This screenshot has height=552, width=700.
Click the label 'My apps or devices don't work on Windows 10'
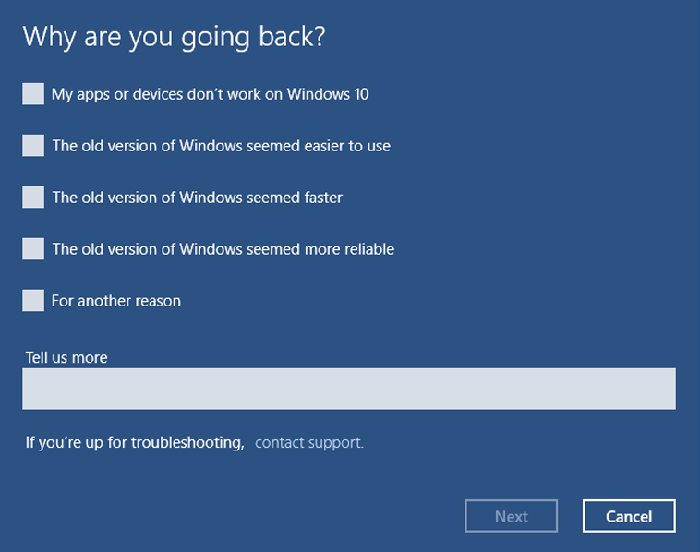(x=210, y=94)
